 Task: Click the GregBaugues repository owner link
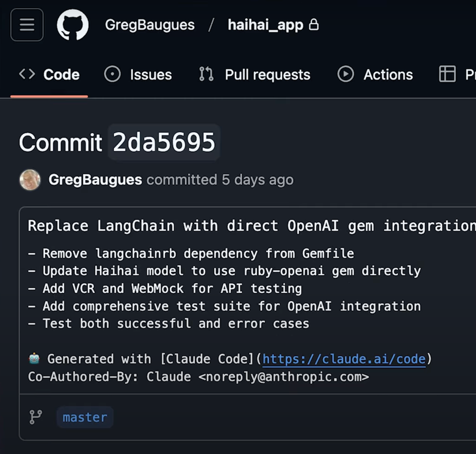pos(149,25)
